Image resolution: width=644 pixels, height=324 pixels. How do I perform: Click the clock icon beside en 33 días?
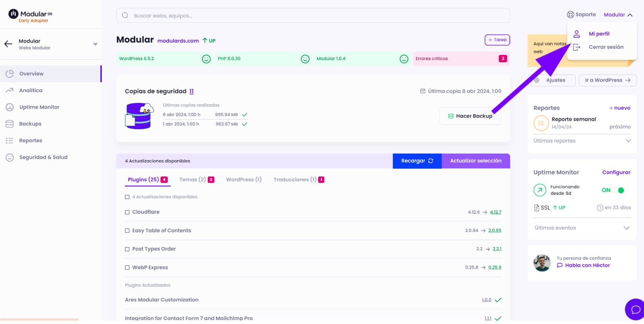600,208
